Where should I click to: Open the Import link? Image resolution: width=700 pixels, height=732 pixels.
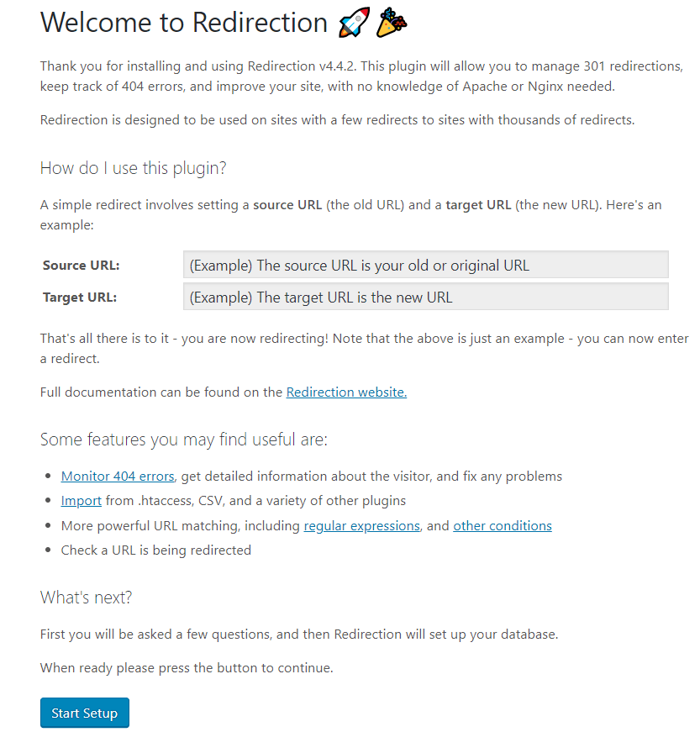(x=82, y=500)
